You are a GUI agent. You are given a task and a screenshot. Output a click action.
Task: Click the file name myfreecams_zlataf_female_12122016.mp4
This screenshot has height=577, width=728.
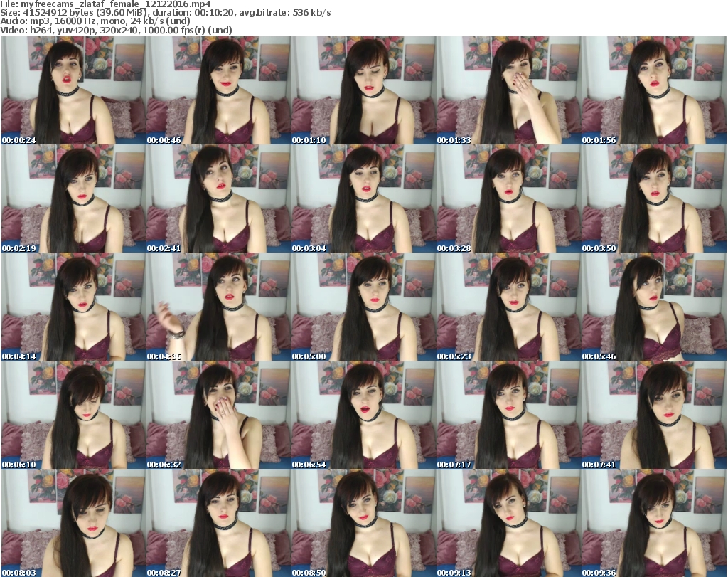coord(116,4)
